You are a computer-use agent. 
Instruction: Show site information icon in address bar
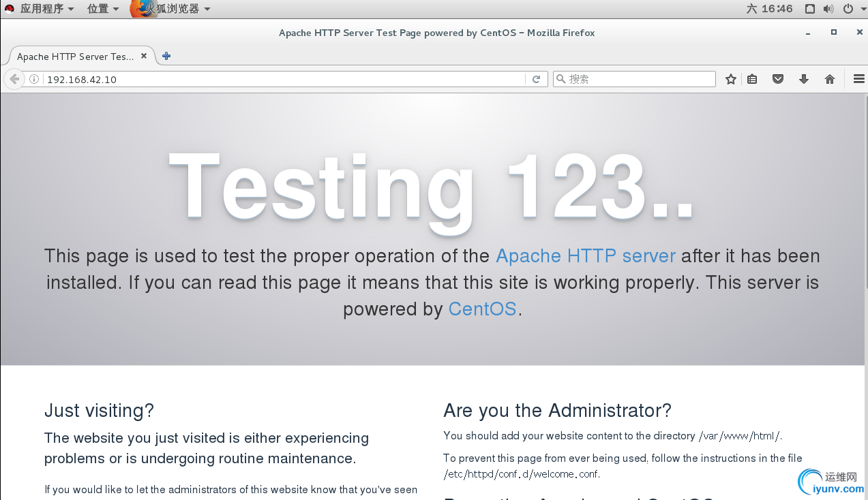(34, 79)
